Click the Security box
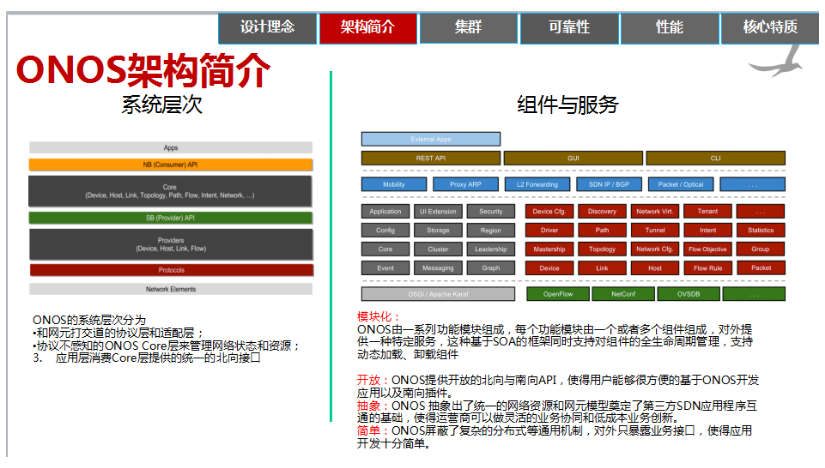 [491, 211]
